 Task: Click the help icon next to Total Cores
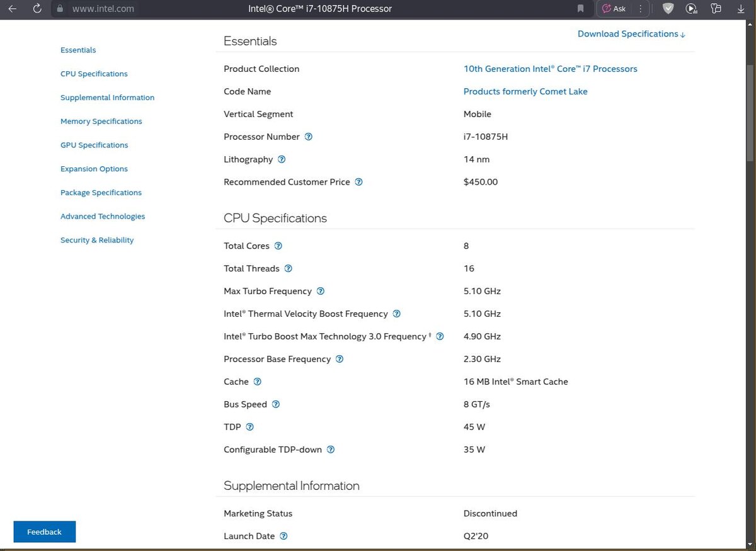278,246
